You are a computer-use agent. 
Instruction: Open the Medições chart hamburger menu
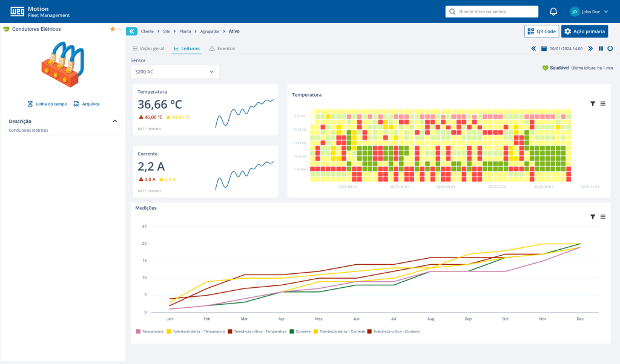[x=603, y=216]
